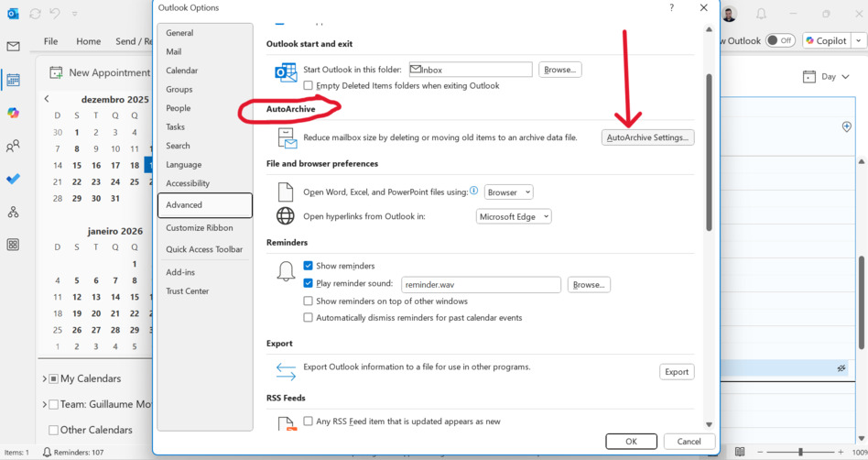Toggle the New Outlook Off switch
This screenshot has height=460, width=868.
pos(780,40)
